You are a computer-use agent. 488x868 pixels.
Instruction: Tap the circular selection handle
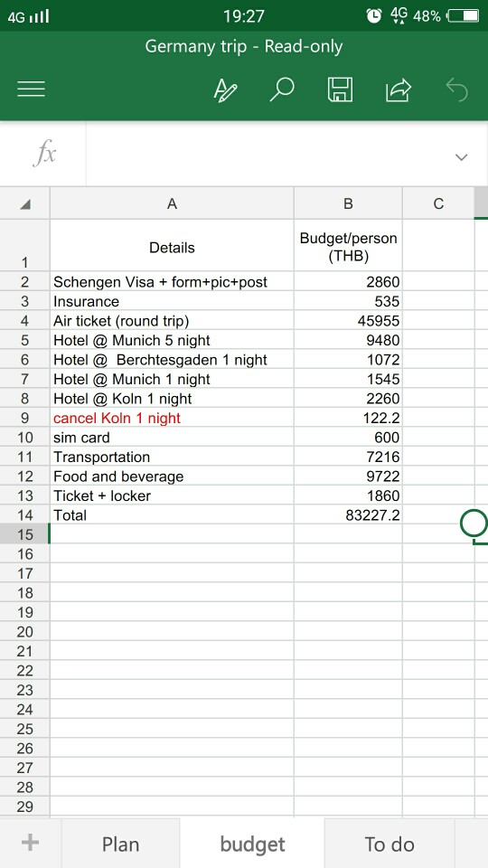[x=474, y=524]
